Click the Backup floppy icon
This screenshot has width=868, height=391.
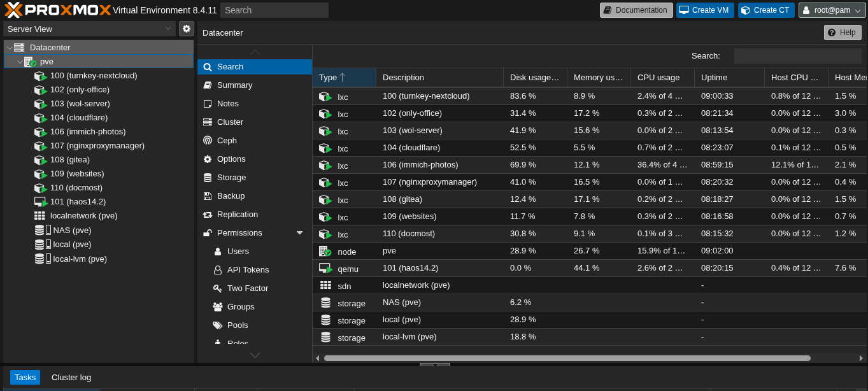pyautogui.click(x=208, y=196)
